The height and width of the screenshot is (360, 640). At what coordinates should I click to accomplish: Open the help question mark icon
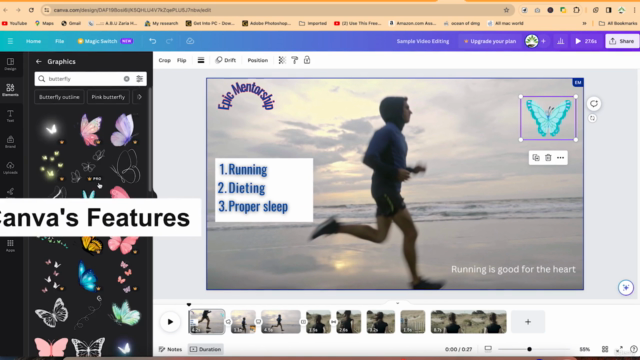[633, 349]
